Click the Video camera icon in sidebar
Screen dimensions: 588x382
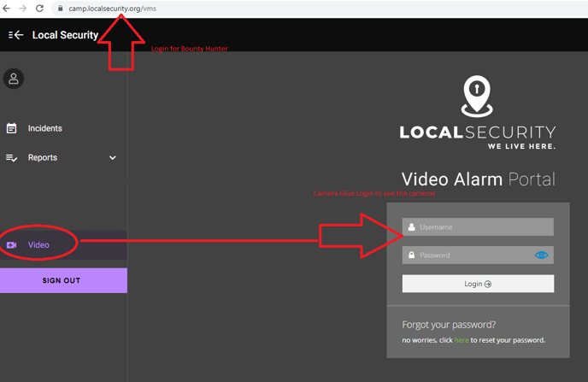(12, 244)
